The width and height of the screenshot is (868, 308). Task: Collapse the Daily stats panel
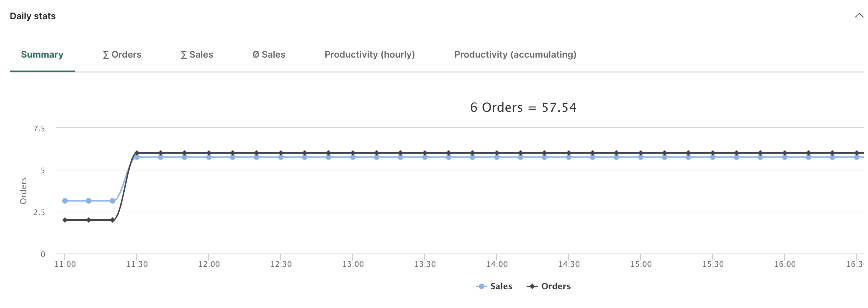(858, 16)
